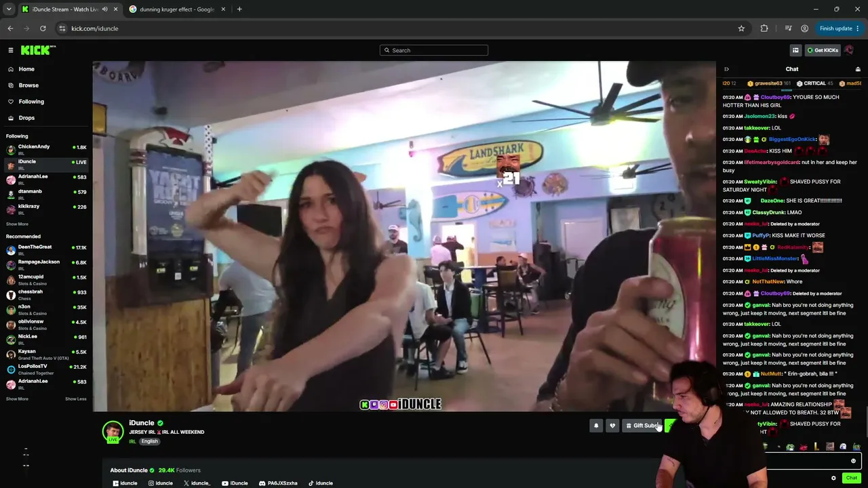Click gravesite63 on the gift leaderboard
Viewport: 868px width, 488px height.
click(768, 83)
